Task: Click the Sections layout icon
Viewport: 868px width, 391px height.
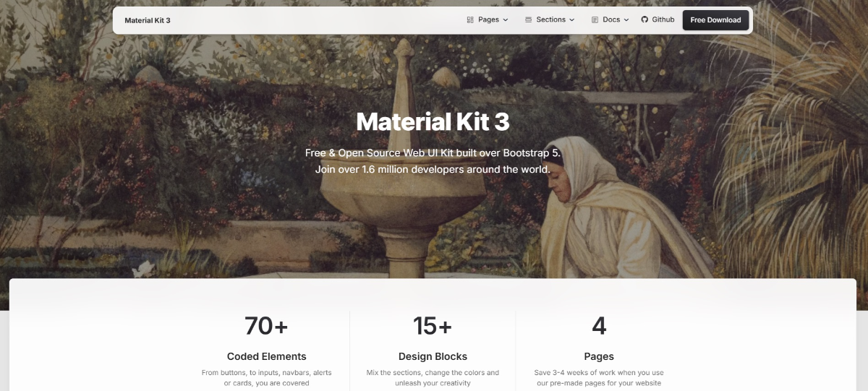Action: tap(528, 20)
